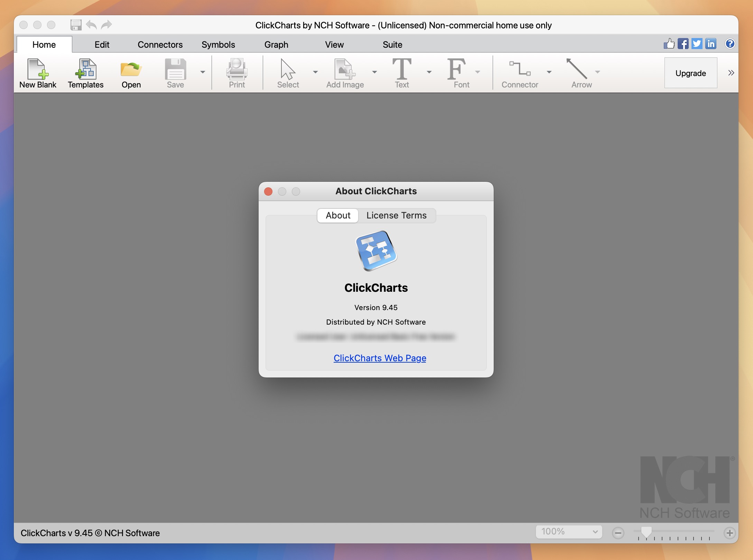
Task: Expand the Connector dropdown arrow
Action: pos(549,72)
